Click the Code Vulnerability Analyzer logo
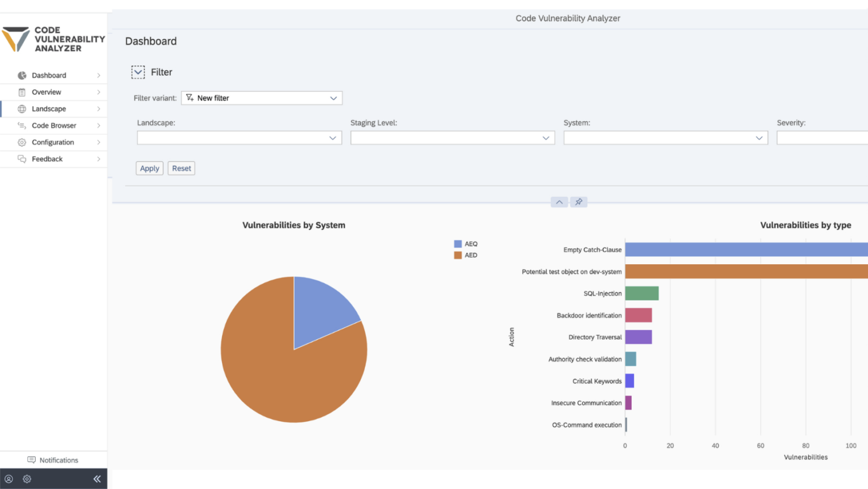868x489 pixels. point(54,38)
